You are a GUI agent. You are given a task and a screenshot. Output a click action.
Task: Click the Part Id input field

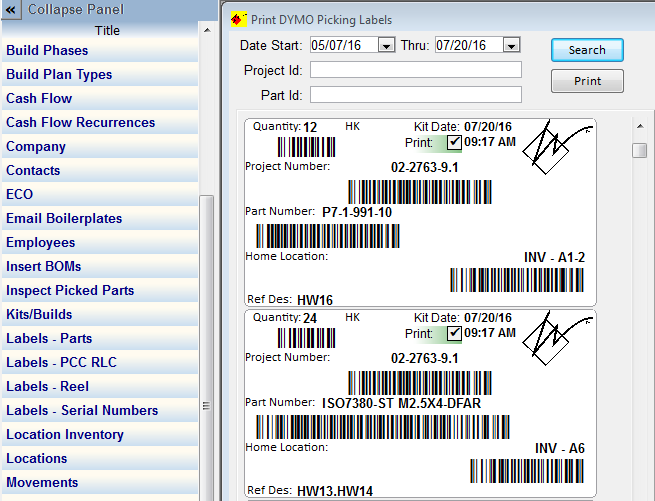point(416,95)
